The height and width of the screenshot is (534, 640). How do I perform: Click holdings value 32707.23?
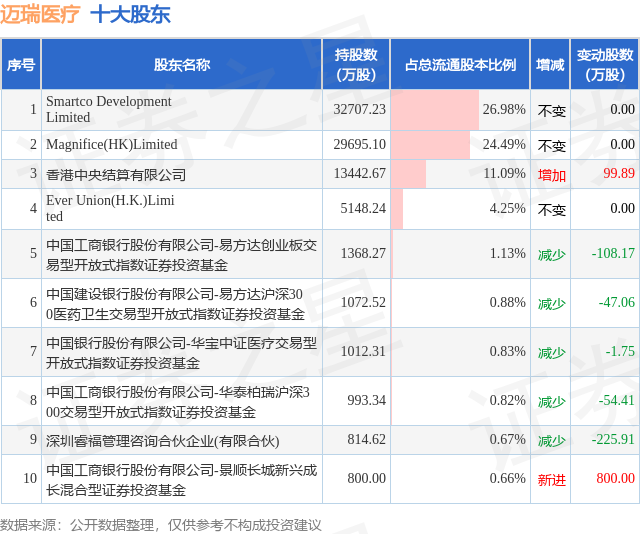pyautogui.click(x=360, y=109)
